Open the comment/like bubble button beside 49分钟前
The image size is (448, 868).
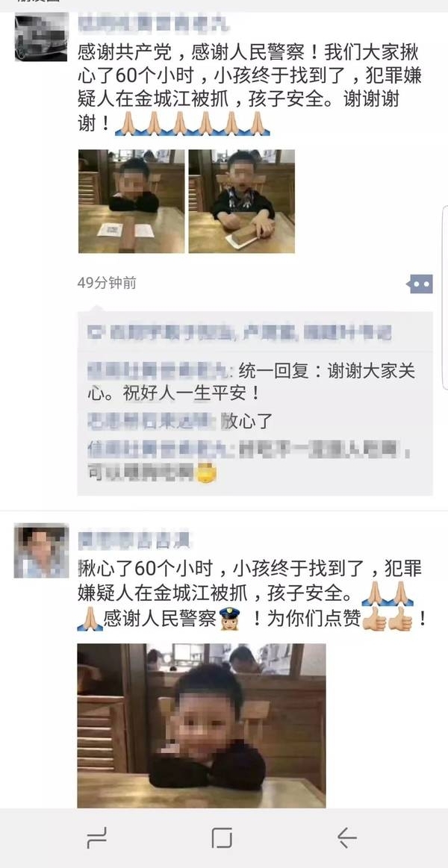click(x=420, y=284)
